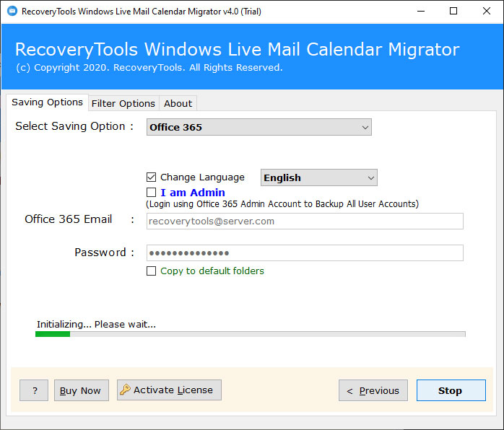Maximize the Calendar Migrator window
This screenshot has height=430, width=504.
click(x=453, y=12)
